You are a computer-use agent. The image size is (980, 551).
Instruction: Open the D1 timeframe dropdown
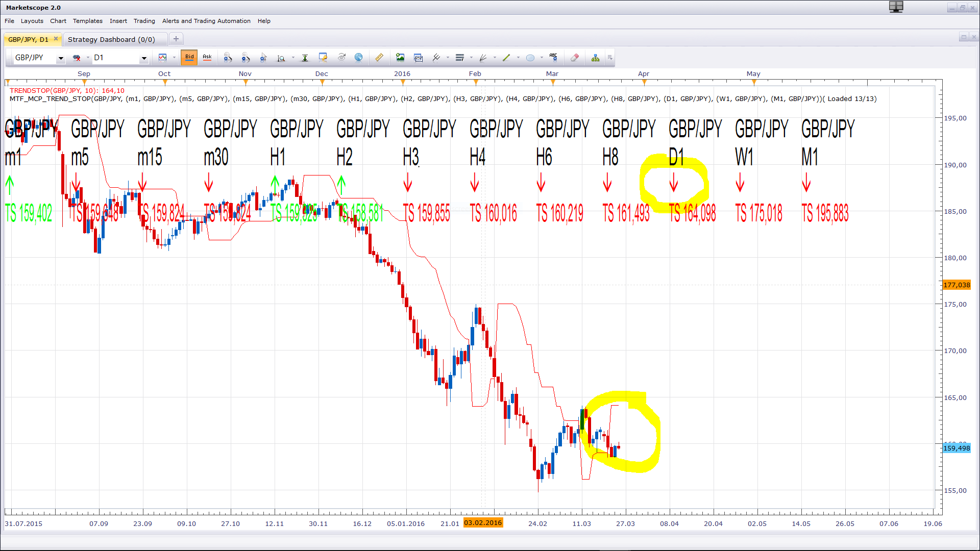[144, 58]
